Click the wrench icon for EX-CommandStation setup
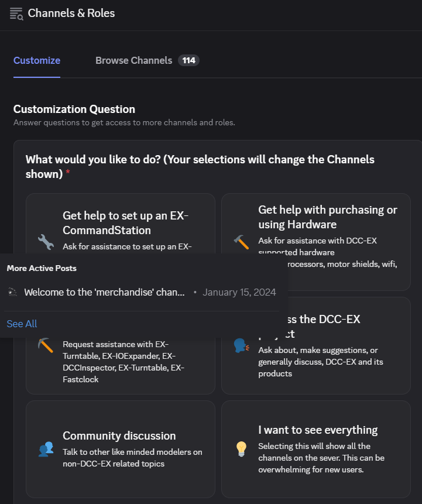 coord(46,242)
